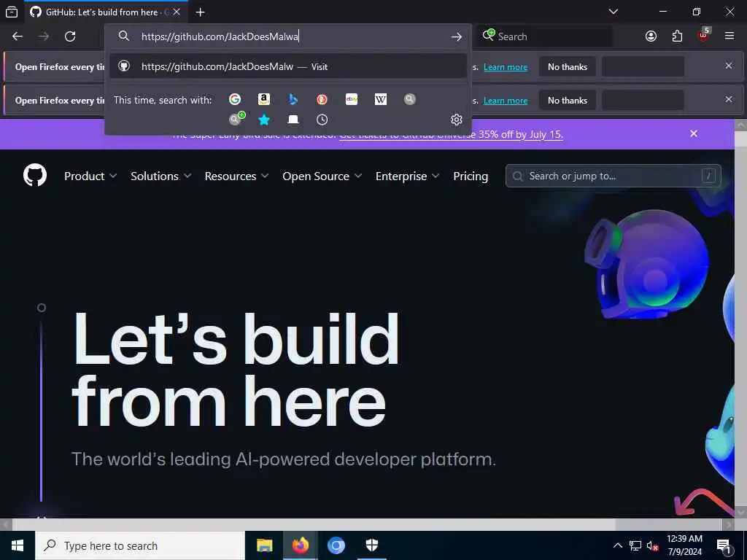
Task: Click the vertical scrollbar thumb
Action: 741,139
